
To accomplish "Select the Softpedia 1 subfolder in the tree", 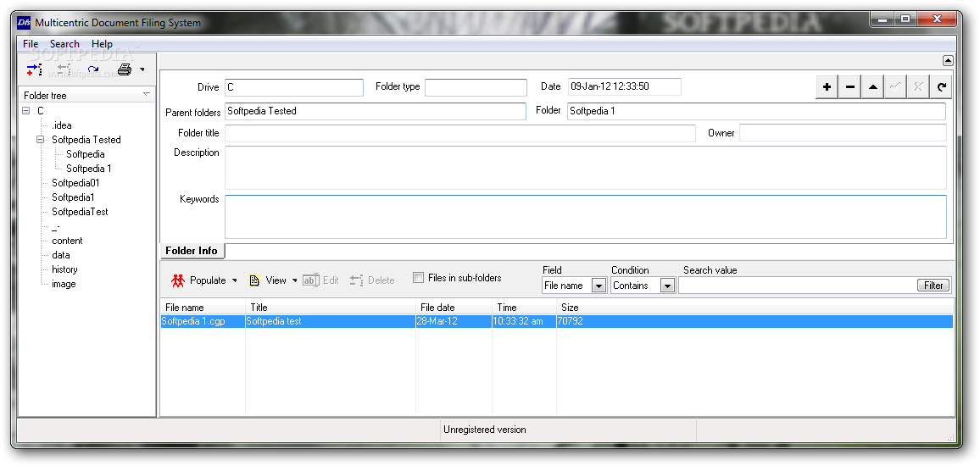I will point(89,168).
